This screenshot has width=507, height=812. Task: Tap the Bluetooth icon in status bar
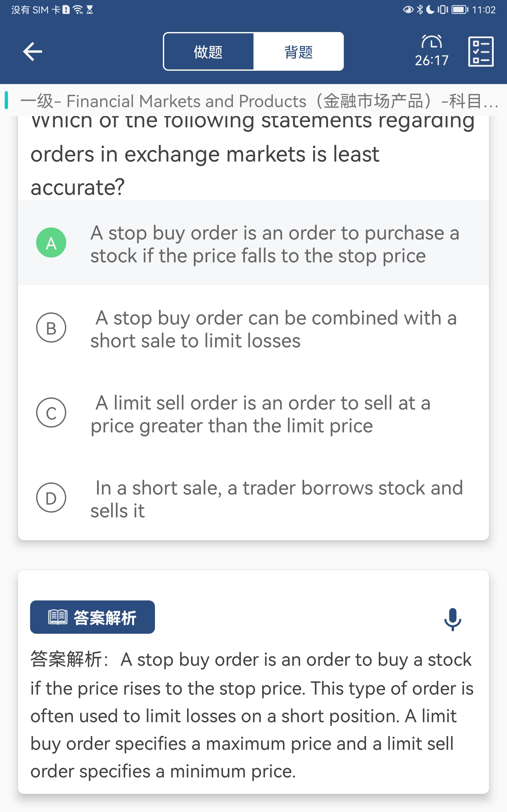pyautogui.click(x=420, y=10)
